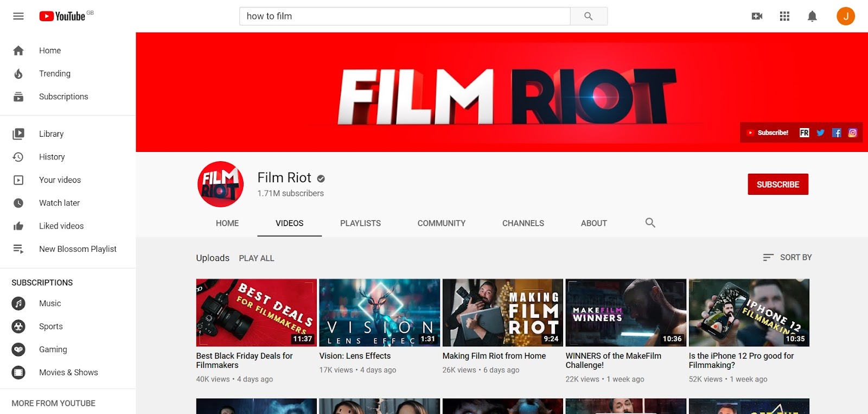Viewport: 868px width, 414px height.
Task: Open the YouTube apps grid
Action: click(x=784, y=16)
